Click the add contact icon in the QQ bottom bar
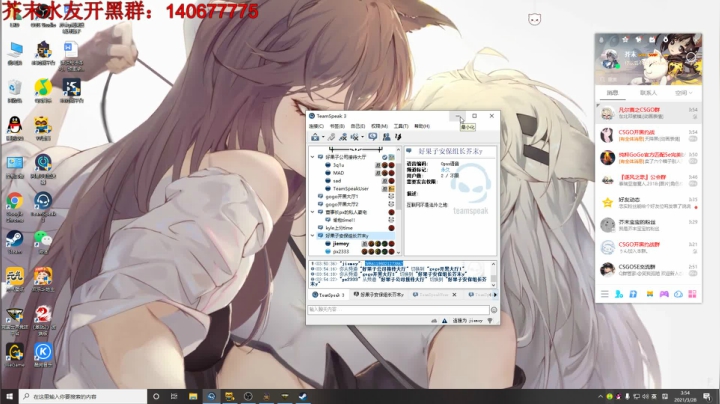Screen dimensions: 720x404 [619, 294]
